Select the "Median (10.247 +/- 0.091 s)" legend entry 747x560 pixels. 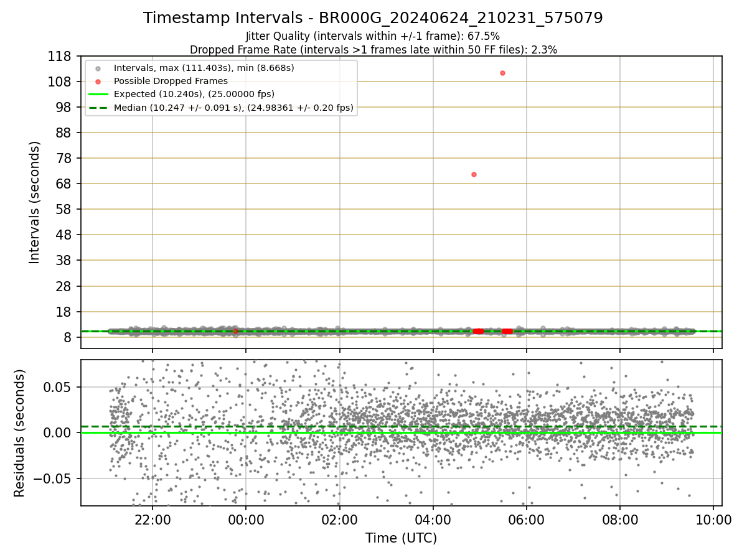(233, 108)
